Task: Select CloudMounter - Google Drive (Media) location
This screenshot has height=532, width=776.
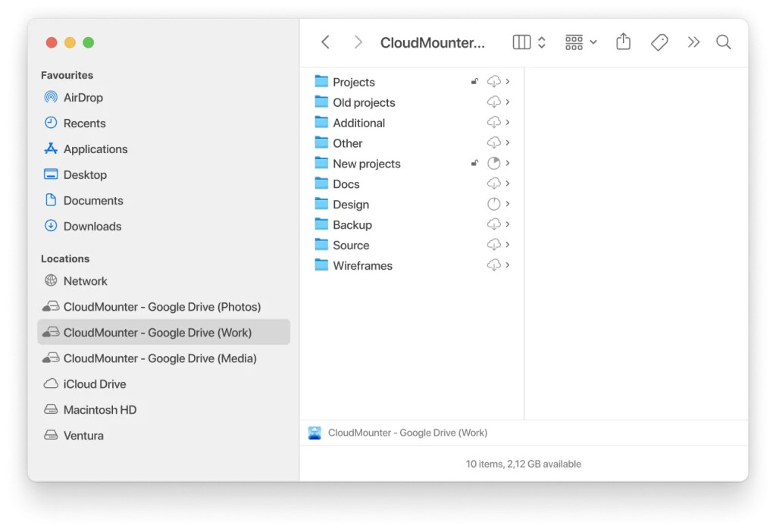Action: pyautogui.click(x=160, y=358)
